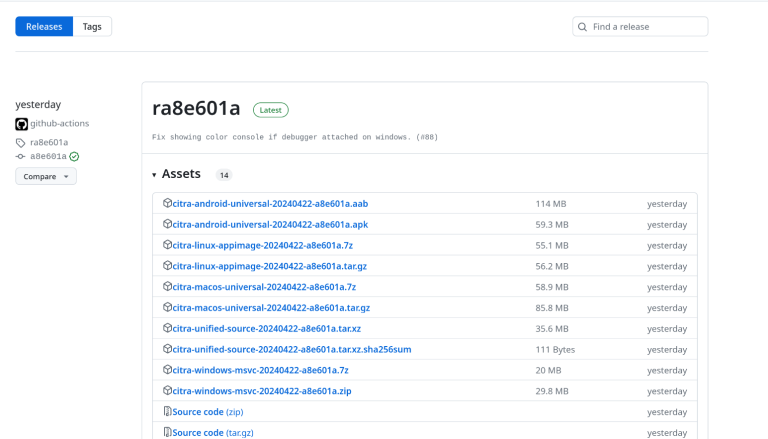This screenshot has width=768, height=439.
Task: Collapse the Assets section triangle
Action: coord(154,175)
